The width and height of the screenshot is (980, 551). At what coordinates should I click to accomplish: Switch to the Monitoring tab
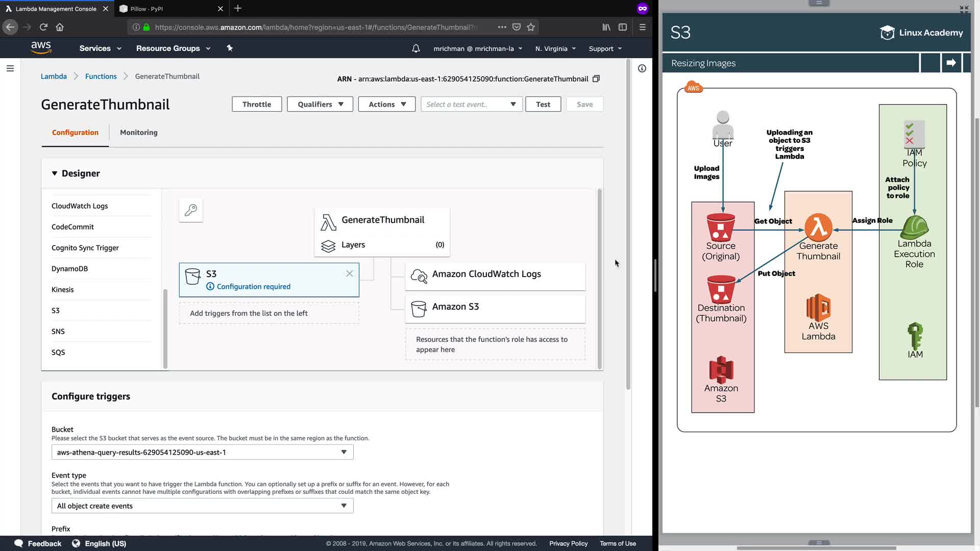[138, 132]
